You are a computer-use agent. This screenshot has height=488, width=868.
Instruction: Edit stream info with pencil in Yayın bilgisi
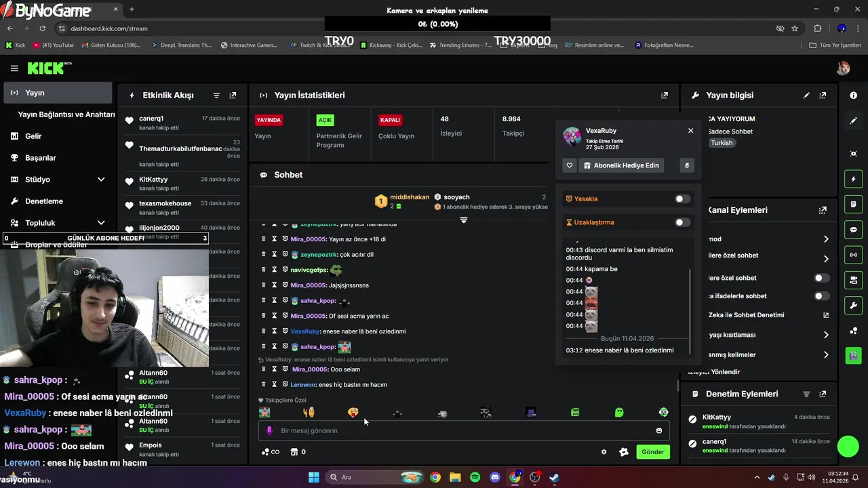click(806, 96)
